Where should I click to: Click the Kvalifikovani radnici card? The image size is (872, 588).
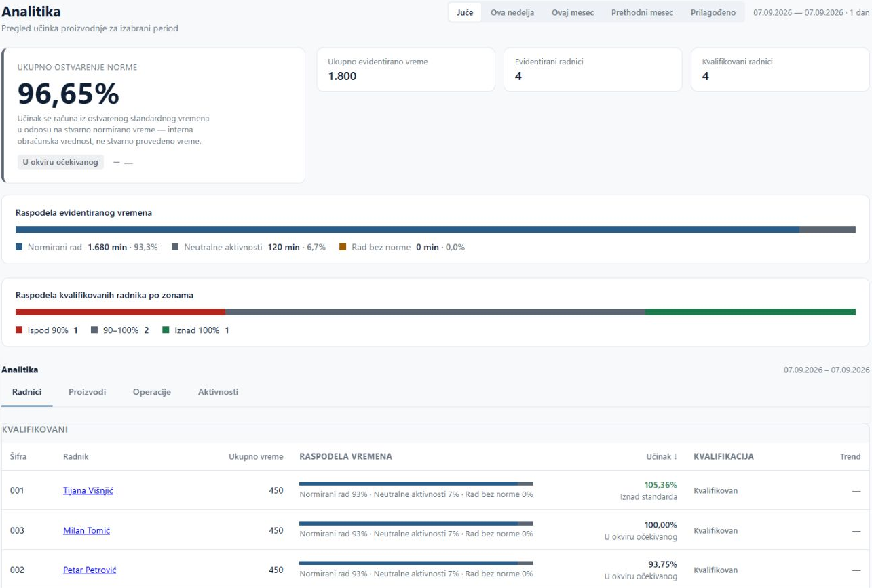pyautogui.click(x=780, y=69)
